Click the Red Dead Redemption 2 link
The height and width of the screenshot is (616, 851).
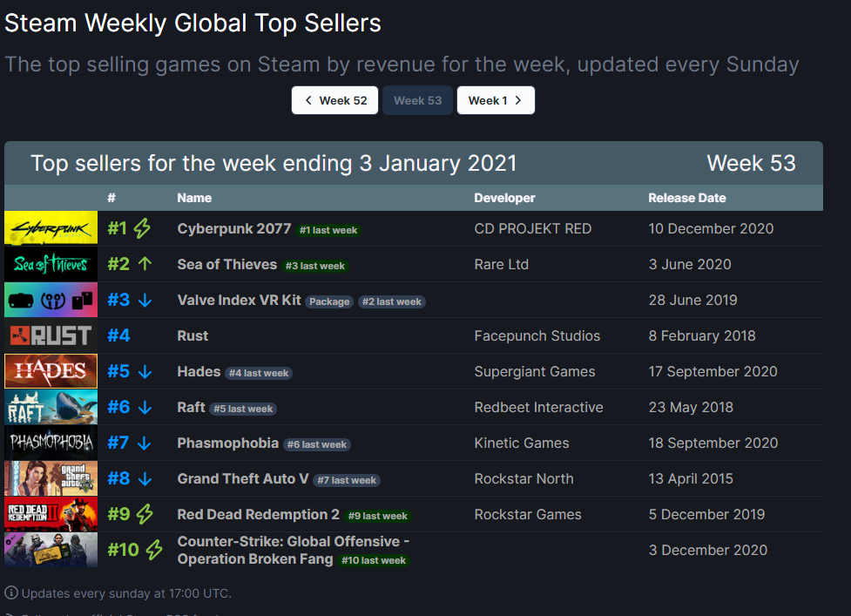tap(259, 515)
